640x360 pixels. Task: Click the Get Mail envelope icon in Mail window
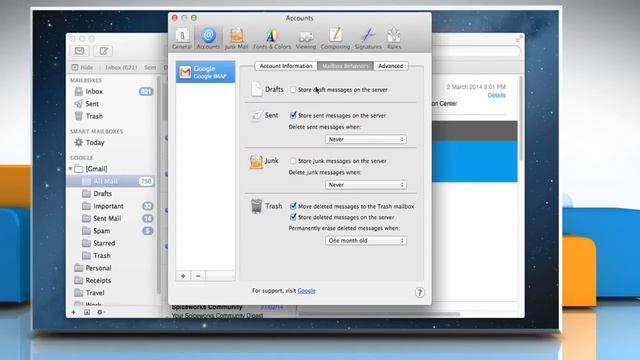[x=80, y=51]
